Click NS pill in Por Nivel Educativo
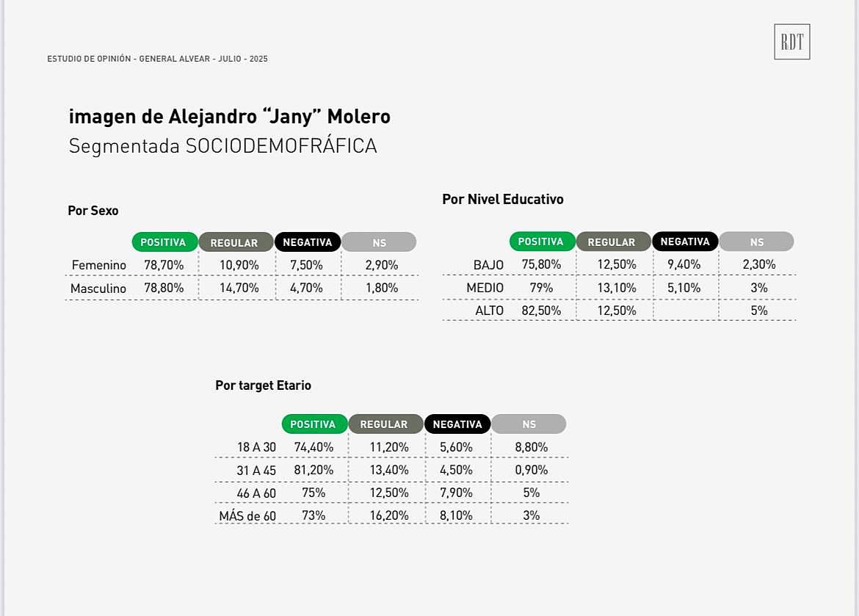859x616 pixels. (756, 242)
